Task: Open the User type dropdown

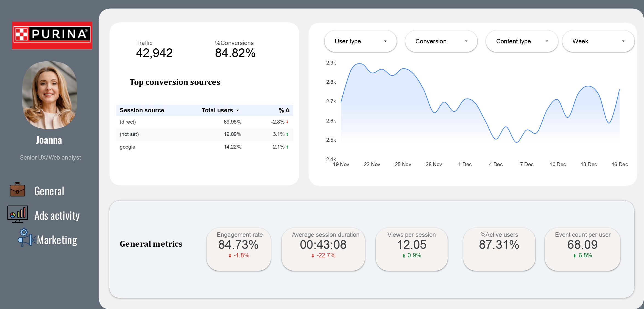Action: [360, 41]
